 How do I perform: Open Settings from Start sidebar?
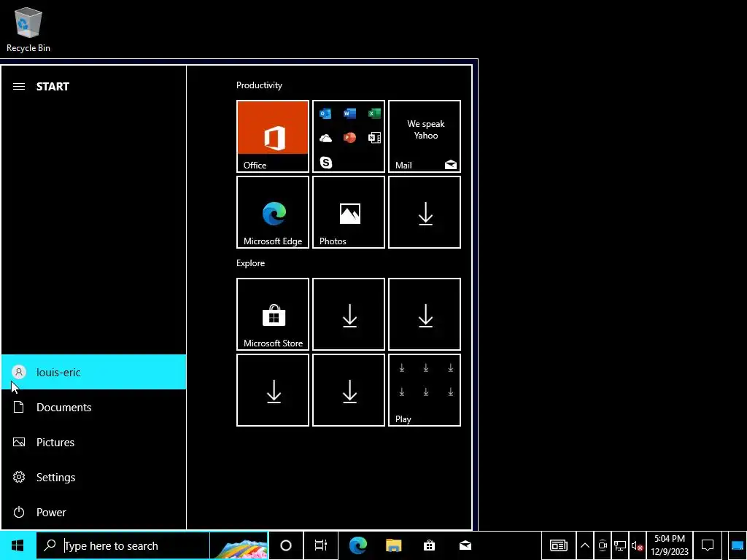tap(93, 477)
